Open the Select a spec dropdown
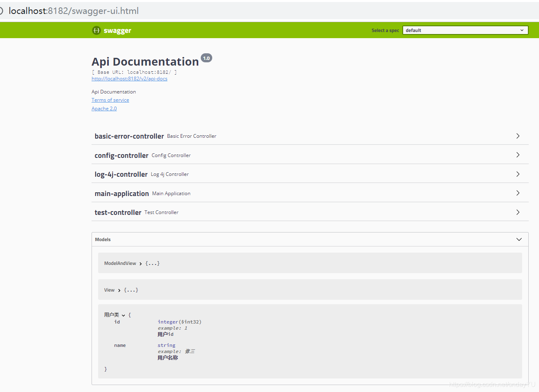Viewport: 539px width, 392px height. pyautogui.click(x=465, y=30)
